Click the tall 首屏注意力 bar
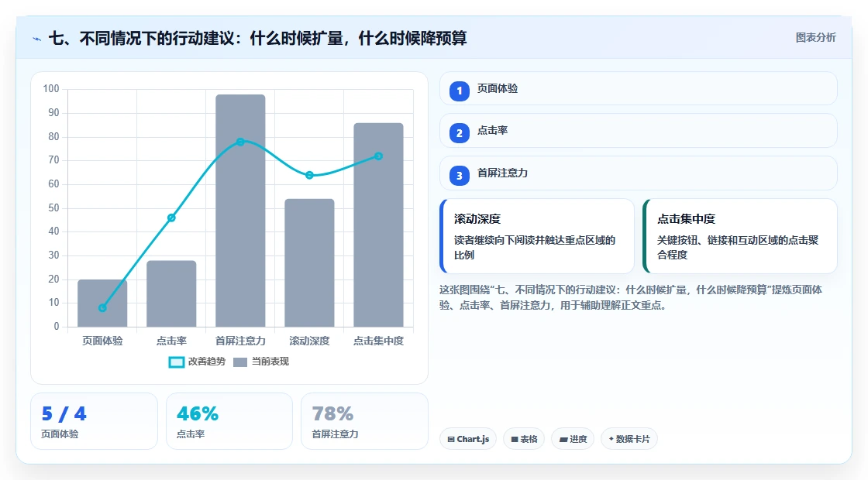This screenshot has width=868, height=480. pos(240,211)
